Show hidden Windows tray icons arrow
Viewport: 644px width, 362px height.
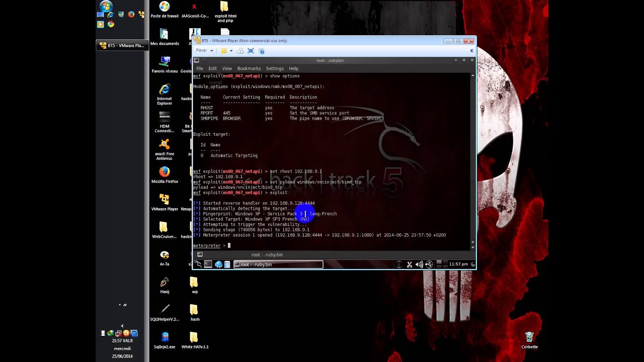click(x=122, y=326)
